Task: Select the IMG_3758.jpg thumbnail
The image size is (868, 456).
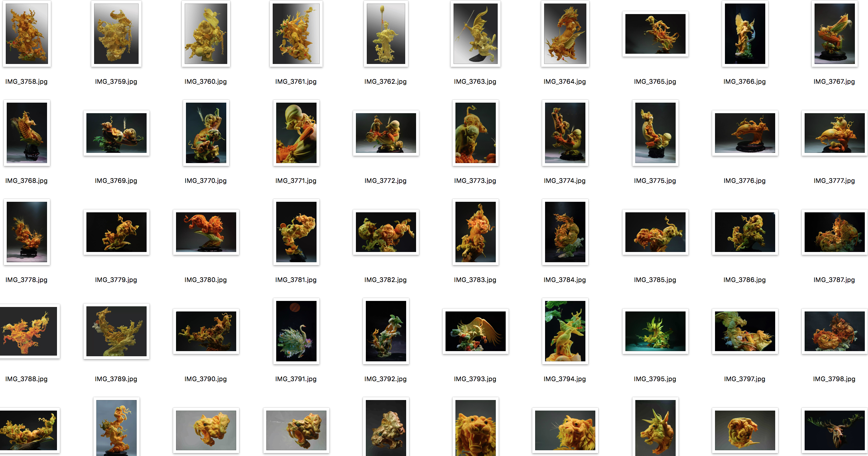Action: coord(27,34)
